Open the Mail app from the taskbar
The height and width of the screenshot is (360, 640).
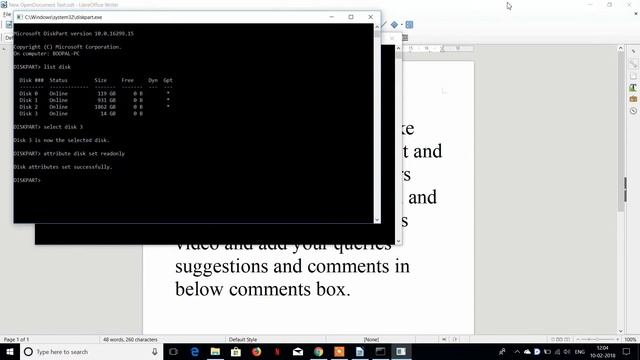click(x=298, y=351)
